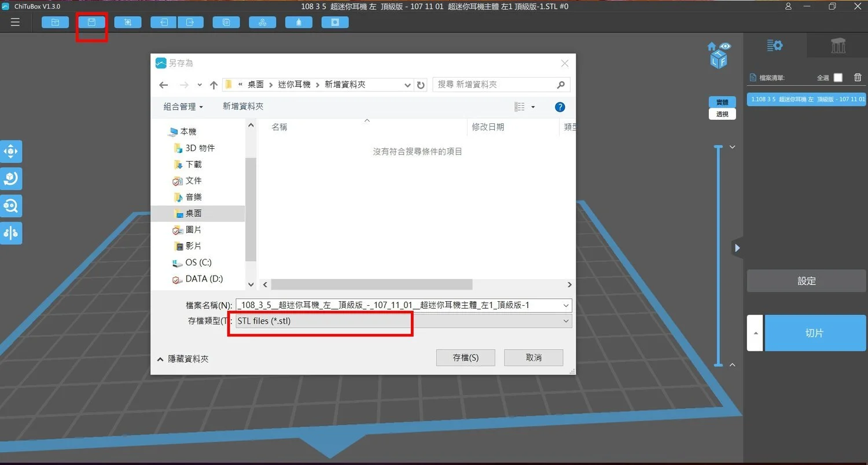
Task: Click the save project toolbar icon
Action: 91,22
